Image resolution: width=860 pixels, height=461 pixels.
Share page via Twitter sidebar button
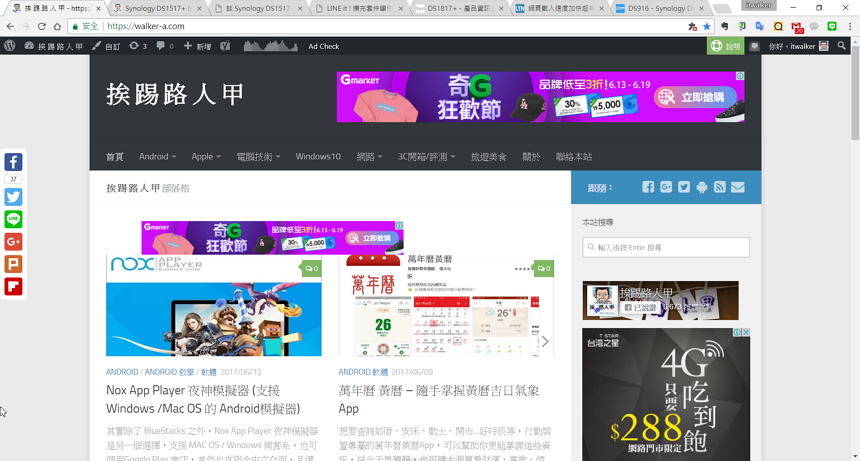13,197
